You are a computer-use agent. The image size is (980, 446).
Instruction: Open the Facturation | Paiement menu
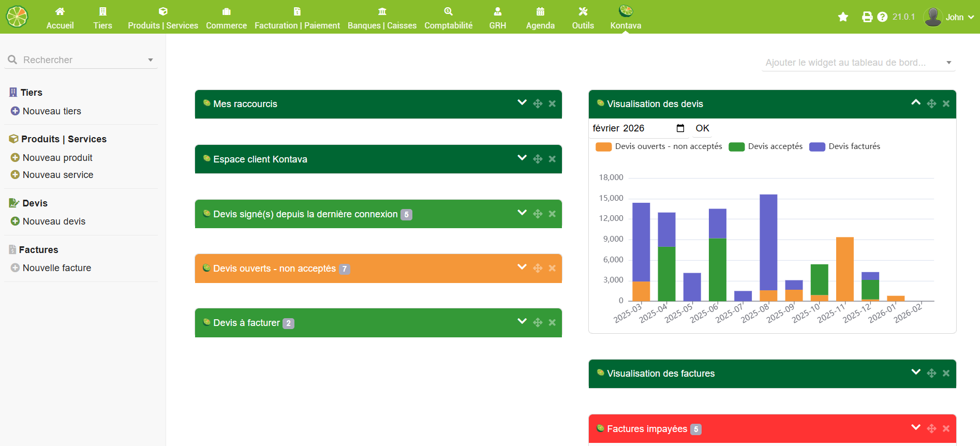[297, 17]
